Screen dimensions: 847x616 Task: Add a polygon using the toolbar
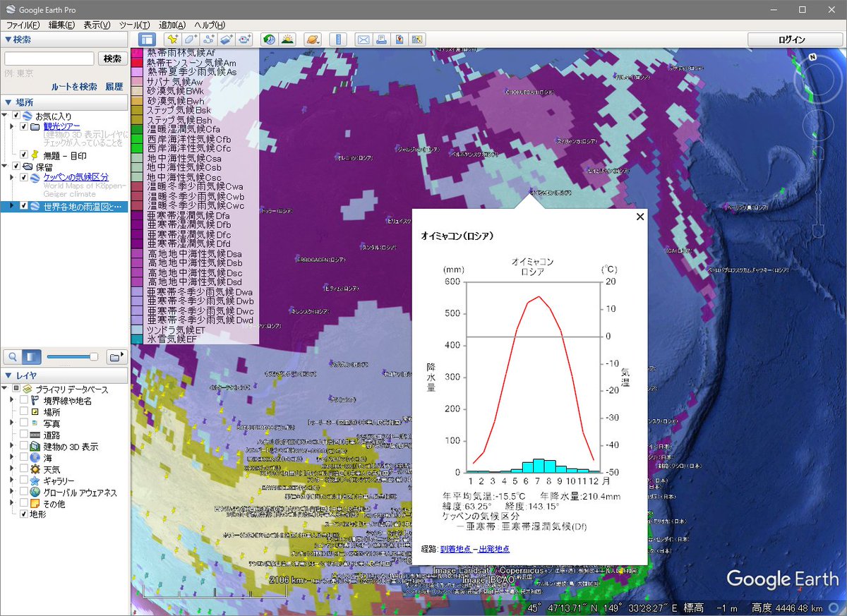190,40
